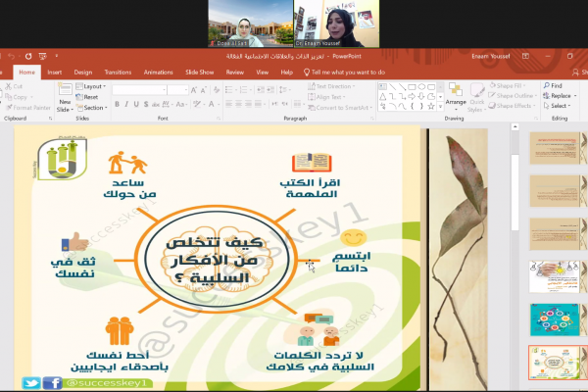The image size is (588, 392).
Task: Toggle Underline formatting
Action: click(x=136, y=104)
